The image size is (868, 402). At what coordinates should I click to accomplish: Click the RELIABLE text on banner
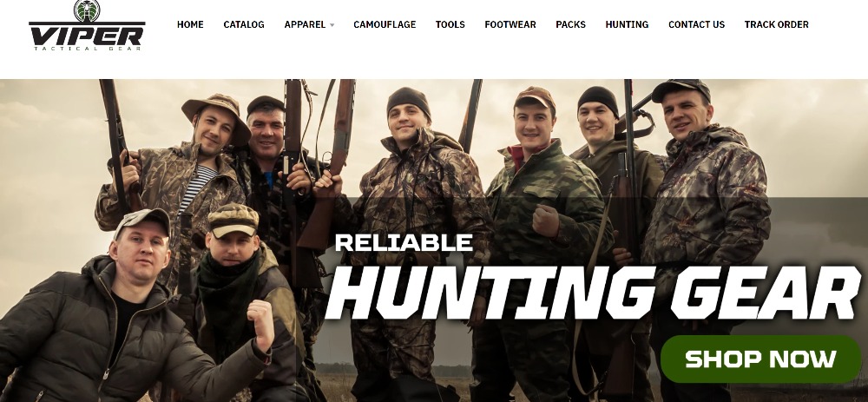[404, 242]
